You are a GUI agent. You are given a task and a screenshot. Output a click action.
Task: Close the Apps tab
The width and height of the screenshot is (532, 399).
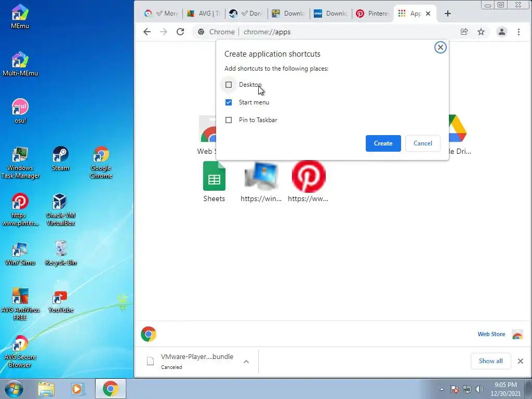tap(428, 14)
